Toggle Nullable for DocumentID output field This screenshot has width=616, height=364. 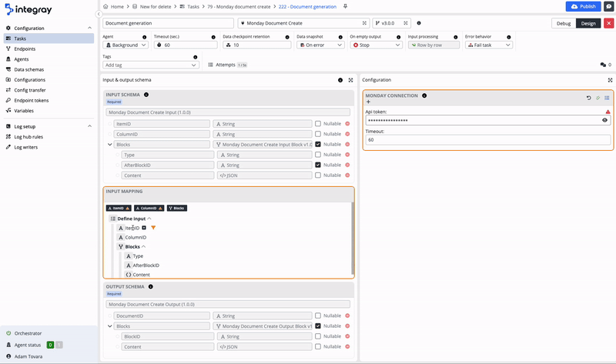[318, 316]
